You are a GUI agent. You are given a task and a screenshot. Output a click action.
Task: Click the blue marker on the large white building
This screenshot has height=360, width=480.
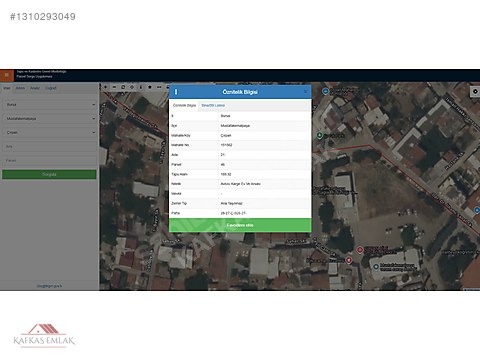(376, 267)
